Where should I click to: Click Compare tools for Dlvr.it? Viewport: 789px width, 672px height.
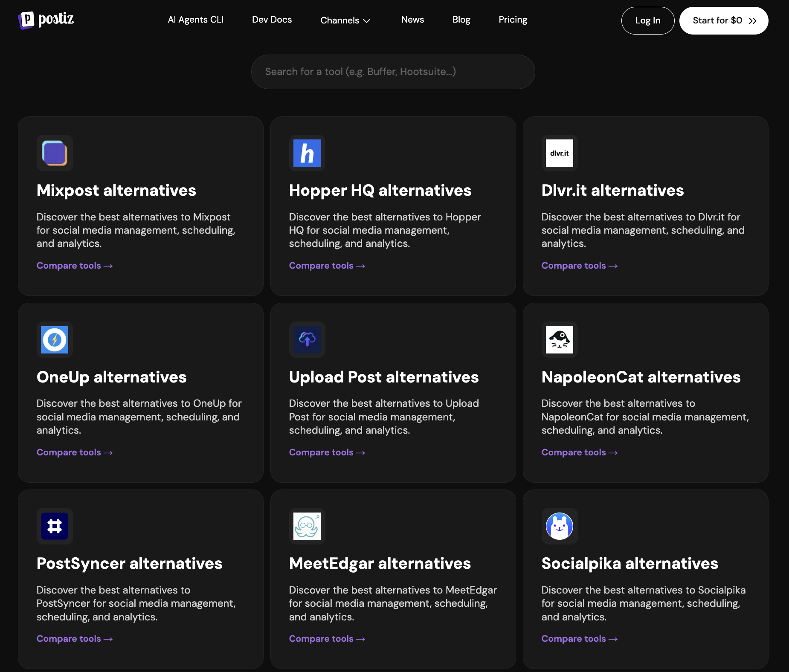click(x=580, y=266)
